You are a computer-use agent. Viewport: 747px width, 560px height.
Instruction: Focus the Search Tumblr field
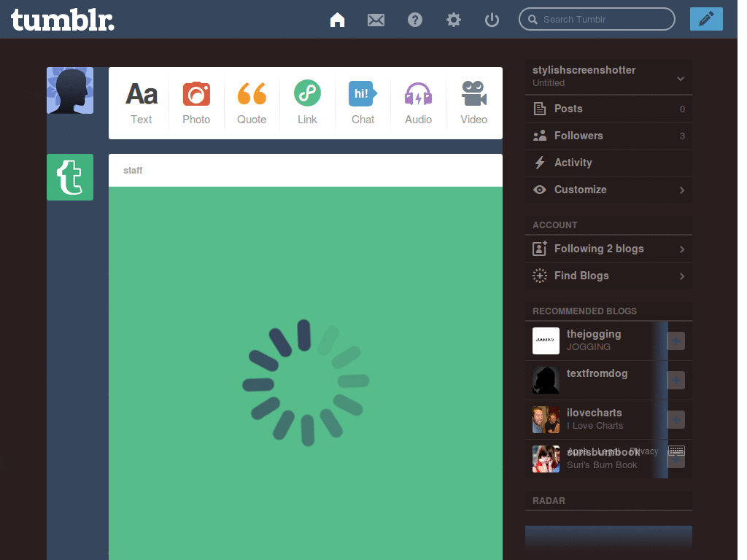point(597,19)
